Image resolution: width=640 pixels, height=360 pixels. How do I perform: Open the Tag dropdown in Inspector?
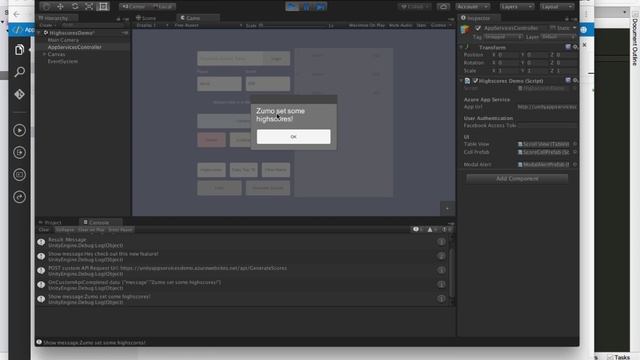point(503,37)
